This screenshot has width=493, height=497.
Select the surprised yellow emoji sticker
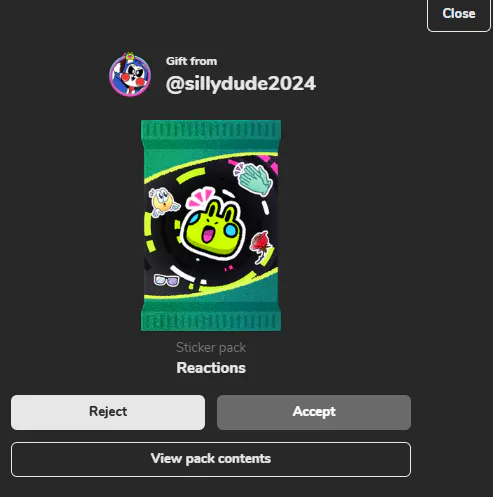(x=163, y=202)
